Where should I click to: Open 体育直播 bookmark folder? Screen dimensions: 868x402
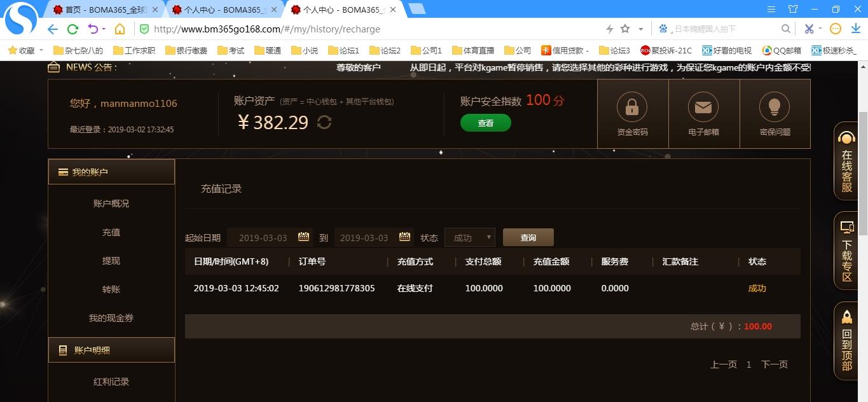[473, 50]
